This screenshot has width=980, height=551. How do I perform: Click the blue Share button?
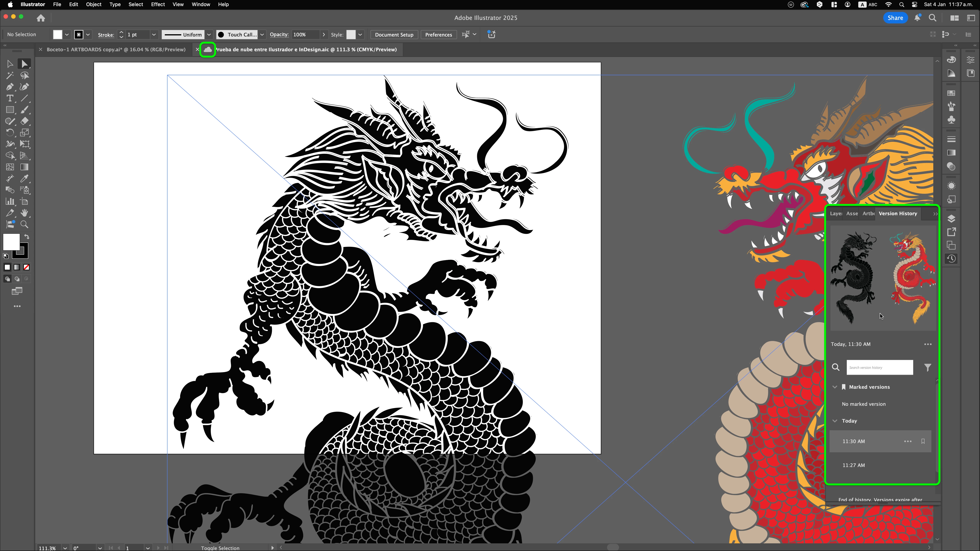tap(895, 18)
